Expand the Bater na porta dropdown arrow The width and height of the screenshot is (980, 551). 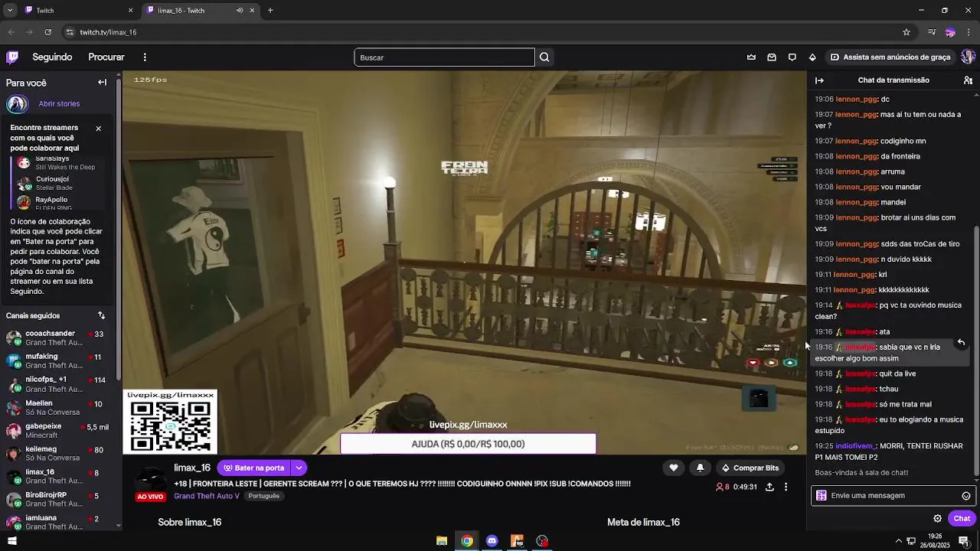coord(299,468)
